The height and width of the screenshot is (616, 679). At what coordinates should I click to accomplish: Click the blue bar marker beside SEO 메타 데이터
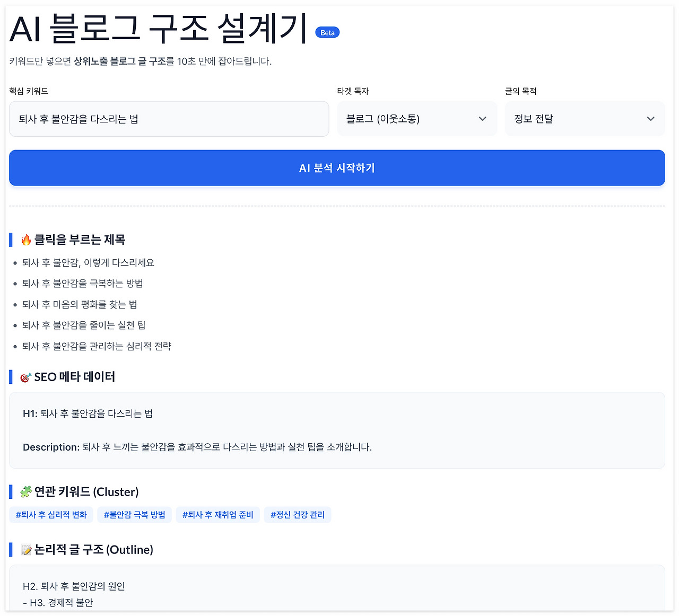pos(11,376)
